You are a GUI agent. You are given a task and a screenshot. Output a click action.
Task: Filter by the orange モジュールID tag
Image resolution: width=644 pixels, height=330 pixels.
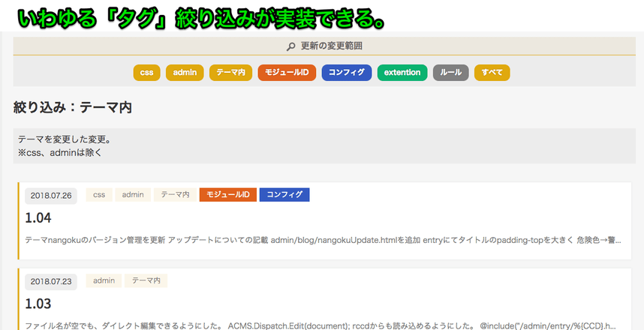pos(287,73)
